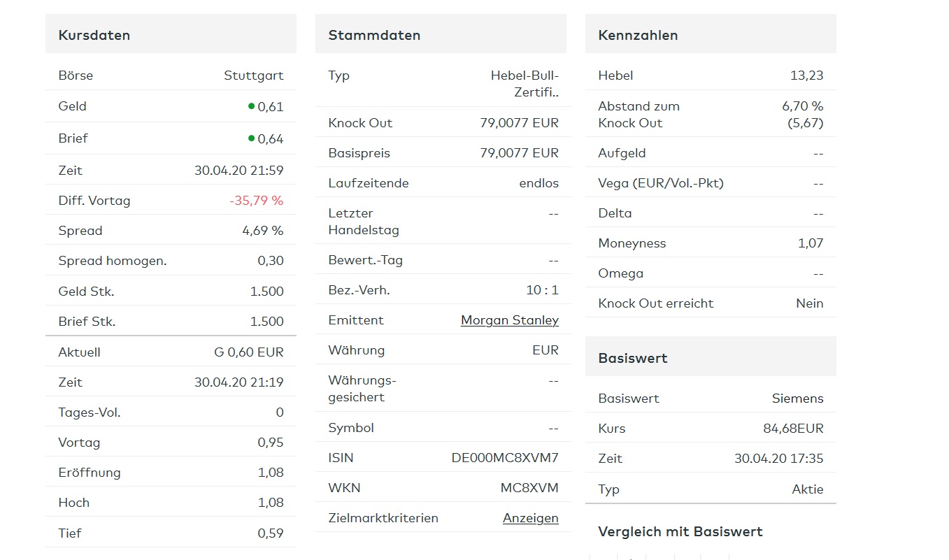
Task: Click the Knock Out value 79,0077 EUR
Action: click(519, 123)
